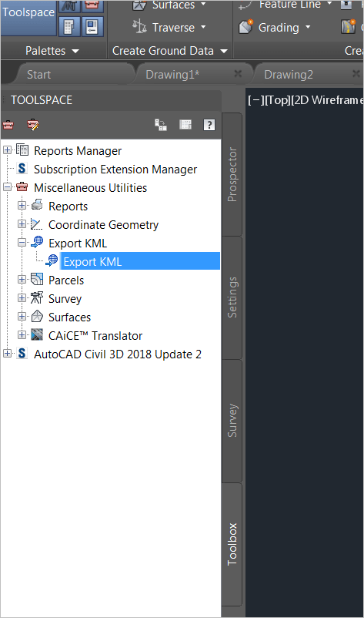The image size is (364, 618).
Task: Click the Survey tripod icon in tree
Action: point(37,298)
